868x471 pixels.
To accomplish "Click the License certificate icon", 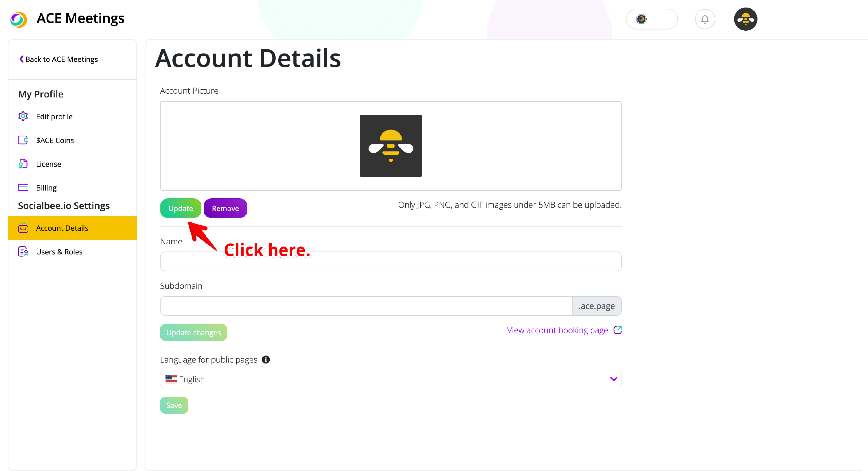I will click(x=23, y=164).
